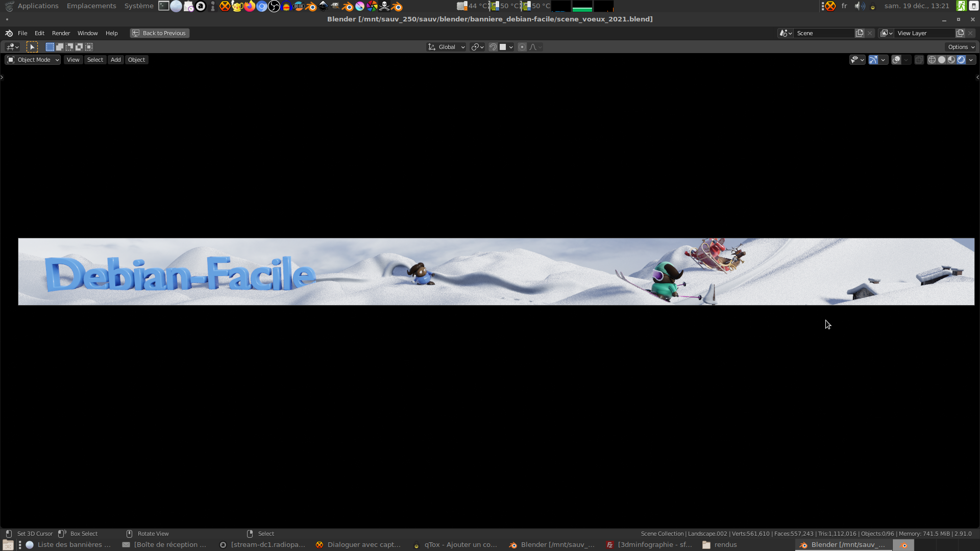980x551 pixels.
Task: Open the viewport Select menu
Action: [x=95, y=60]
